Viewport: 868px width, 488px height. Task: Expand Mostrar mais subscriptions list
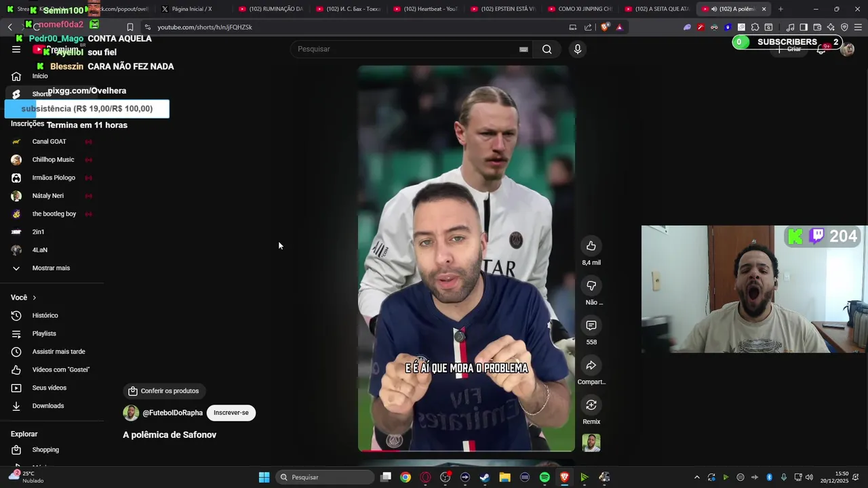tap(51, 268)
